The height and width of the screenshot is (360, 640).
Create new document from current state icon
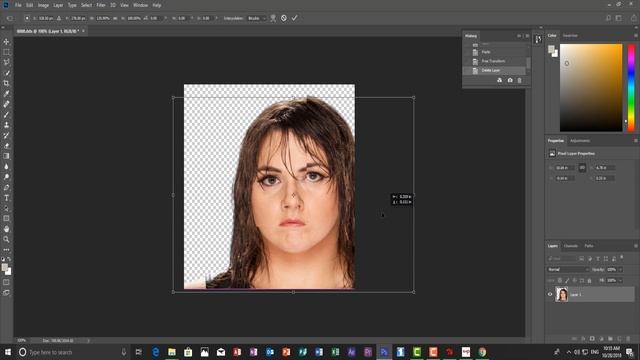(x=500, y=80)
